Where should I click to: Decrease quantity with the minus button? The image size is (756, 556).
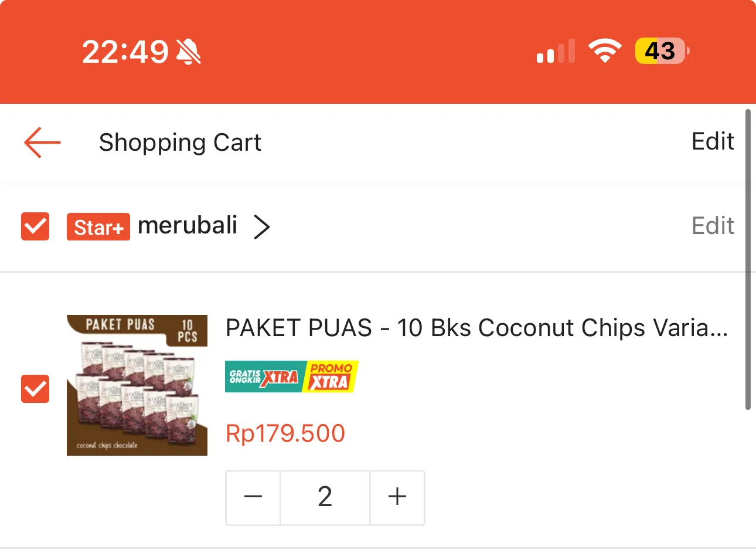click(253, 497)
